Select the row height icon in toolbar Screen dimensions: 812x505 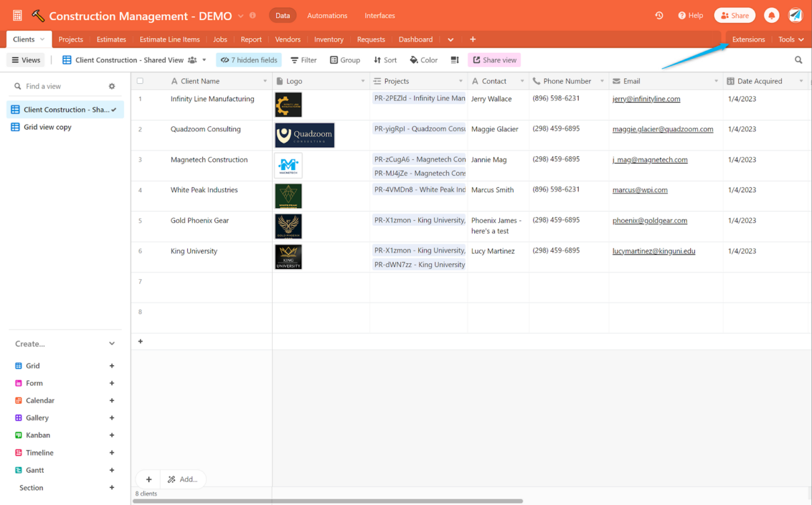coord(455,60)
